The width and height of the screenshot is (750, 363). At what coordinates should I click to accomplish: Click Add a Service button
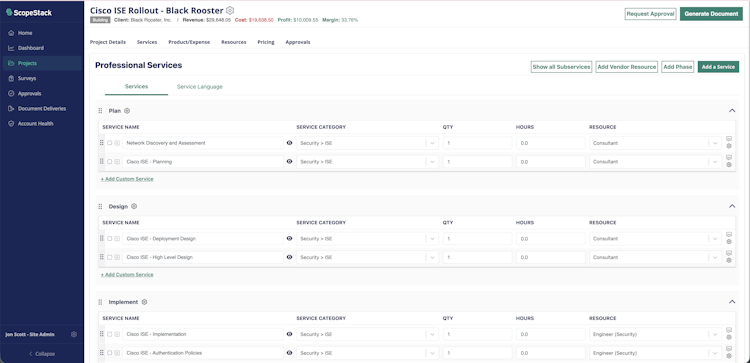(718, 67)
